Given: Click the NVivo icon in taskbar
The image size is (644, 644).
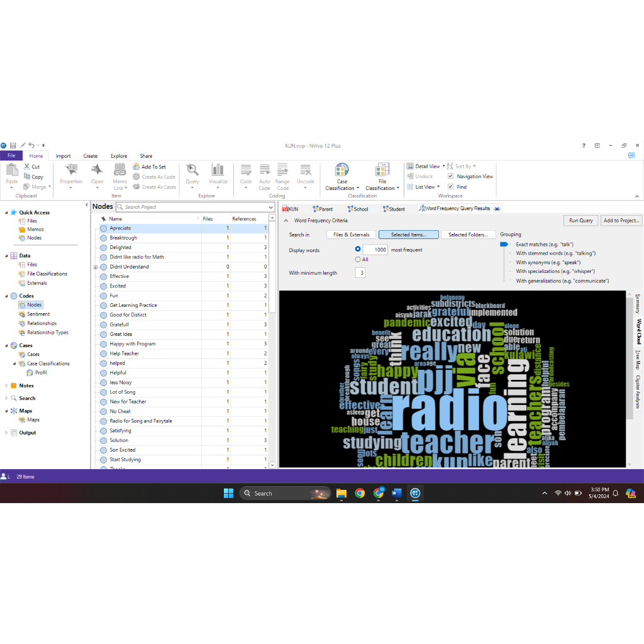Looking at the screenshot, I should (x=415, y=493).
